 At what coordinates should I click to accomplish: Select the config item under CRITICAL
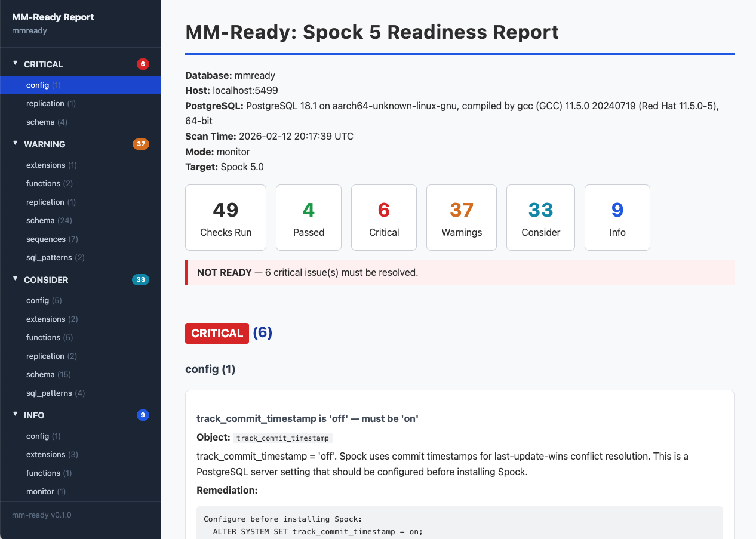pos(36,85)
